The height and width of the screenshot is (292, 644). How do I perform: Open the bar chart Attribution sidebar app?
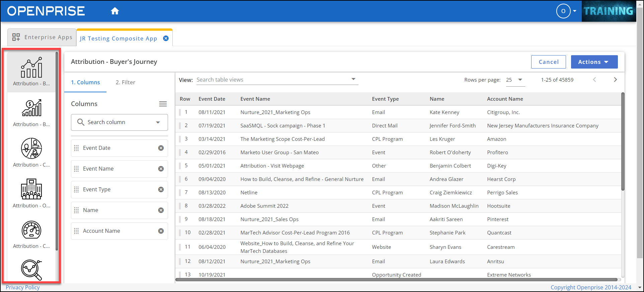pyautogui.click(x=31, y=68)
